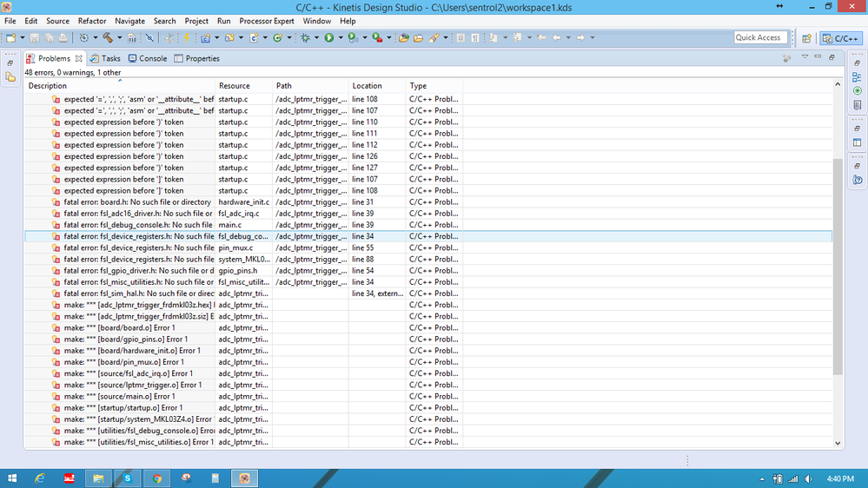Click the Build hammer icon
This screenshot has height=488, width=868.
[108, 37]
